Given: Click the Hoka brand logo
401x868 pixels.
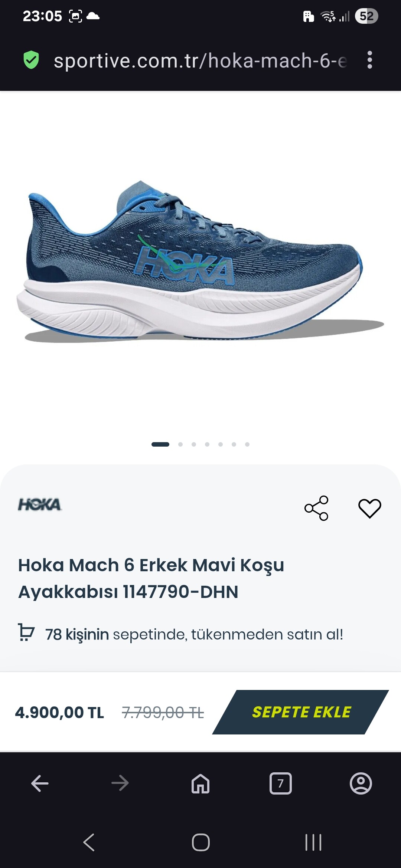Looking at the screenshot, I should [40, 504].
